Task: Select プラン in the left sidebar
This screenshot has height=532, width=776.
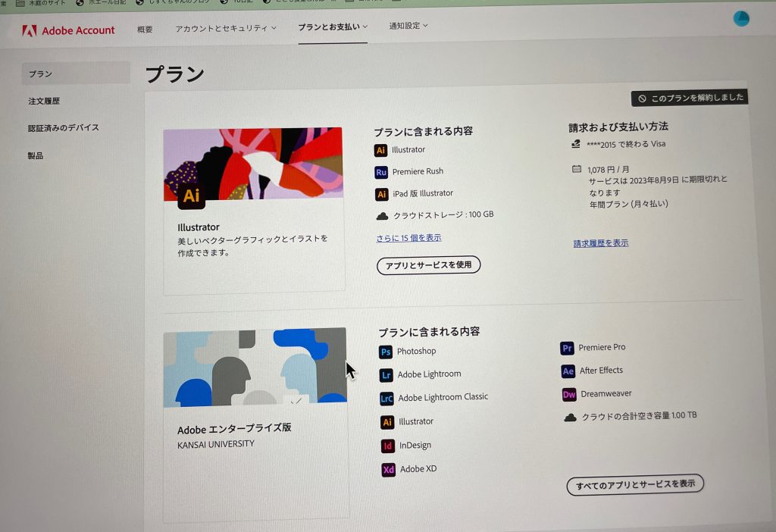Action: (x=76, y=74)
